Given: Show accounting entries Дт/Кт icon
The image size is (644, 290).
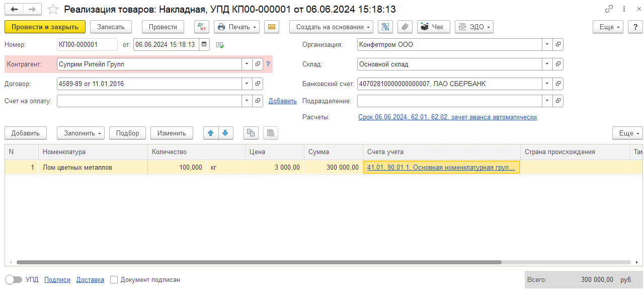Looking at the screenshot, I should [x=202, y=27].
